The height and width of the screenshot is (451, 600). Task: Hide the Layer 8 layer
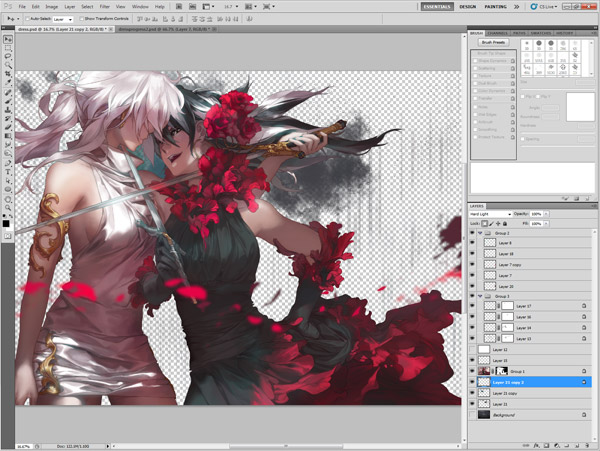[x=472, y=243]
